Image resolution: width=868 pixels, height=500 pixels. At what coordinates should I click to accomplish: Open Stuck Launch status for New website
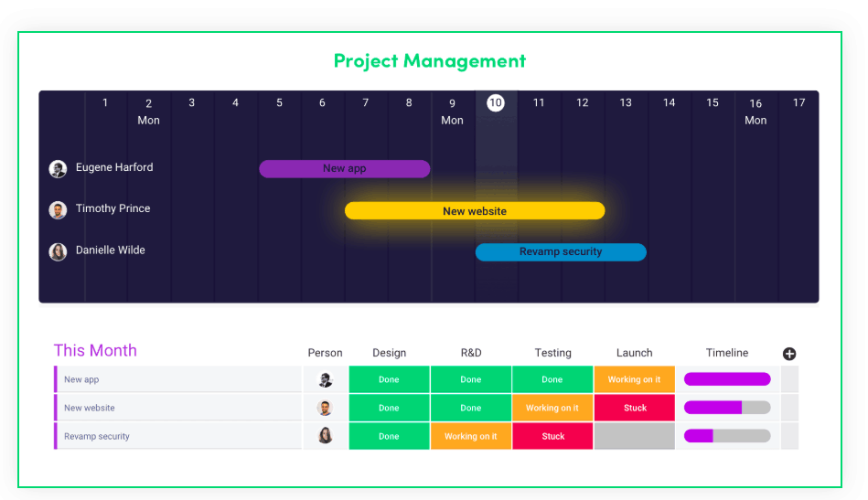pyautogui.click(x=635, y=408)
